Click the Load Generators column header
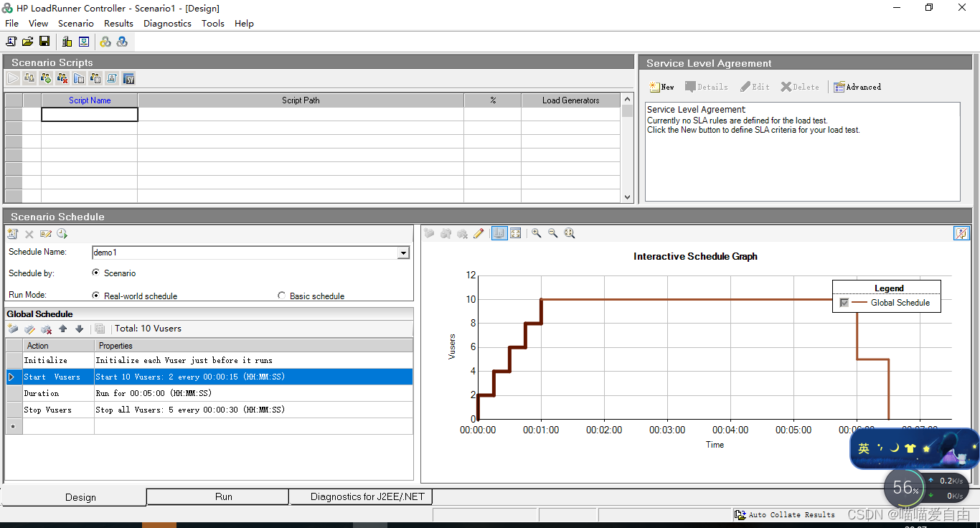Screen dimensions: 980x528 (x=571, y=100)
